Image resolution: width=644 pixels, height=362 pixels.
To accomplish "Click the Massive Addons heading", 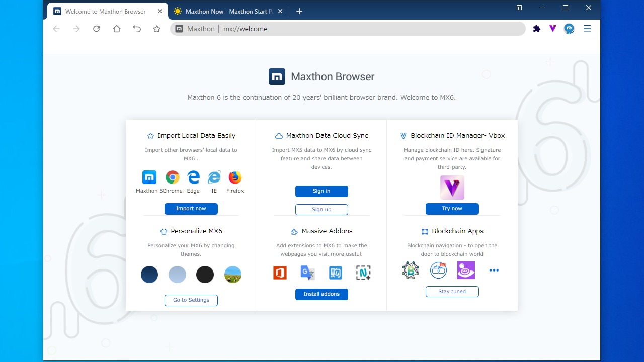I will (327, 231).
